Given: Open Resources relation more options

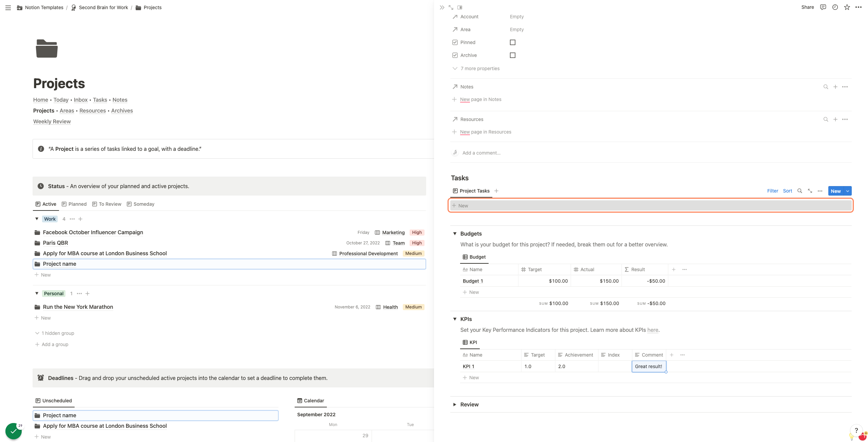Looking at the screenshot, I should (x=845, y=119).
